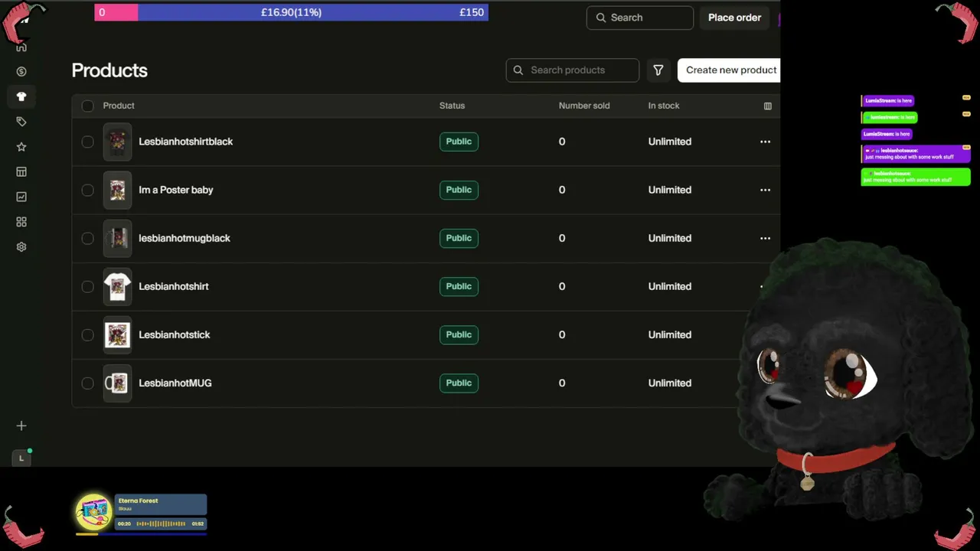The image size is (980, 551).
Task: Toggle the column layout icon in header
Action: 768,106
